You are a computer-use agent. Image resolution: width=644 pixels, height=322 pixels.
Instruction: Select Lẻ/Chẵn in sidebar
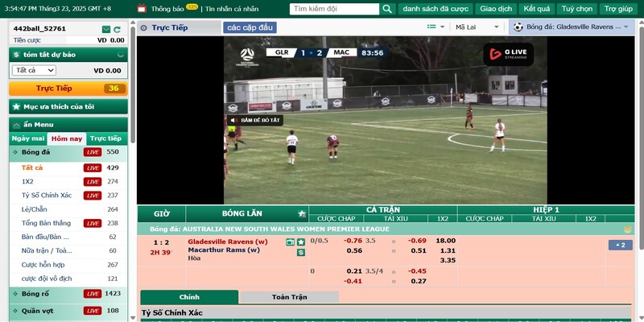pyautogui.click(x=35, y=209)
